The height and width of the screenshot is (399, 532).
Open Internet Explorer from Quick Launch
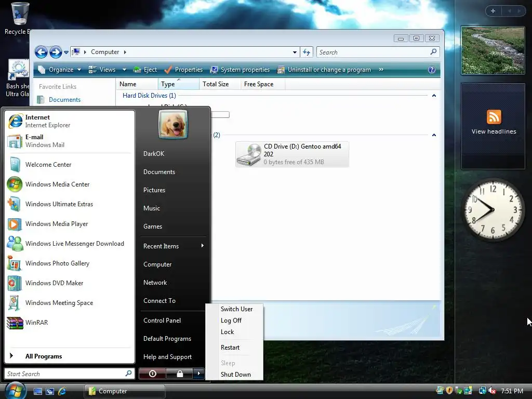(x=62, y=391)
